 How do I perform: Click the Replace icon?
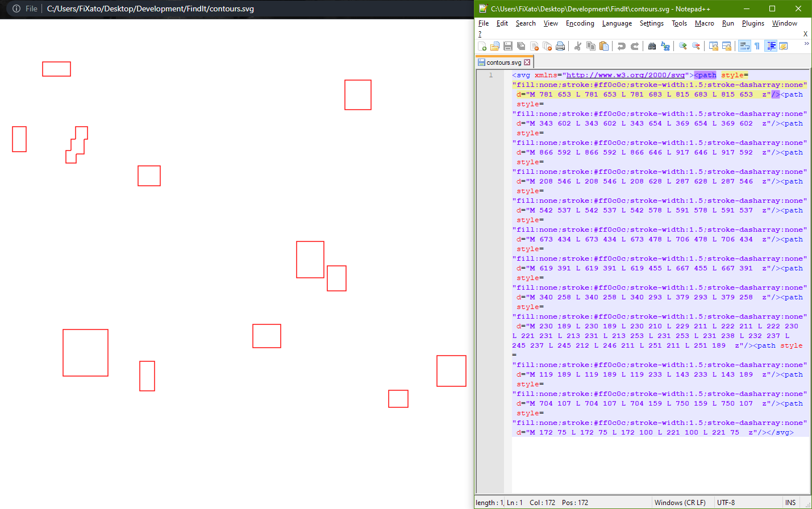[x=665, y=47]
